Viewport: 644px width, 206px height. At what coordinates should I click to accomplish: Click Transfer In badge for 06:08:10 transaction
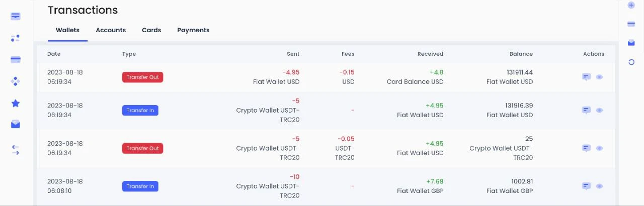coord(140,186)
